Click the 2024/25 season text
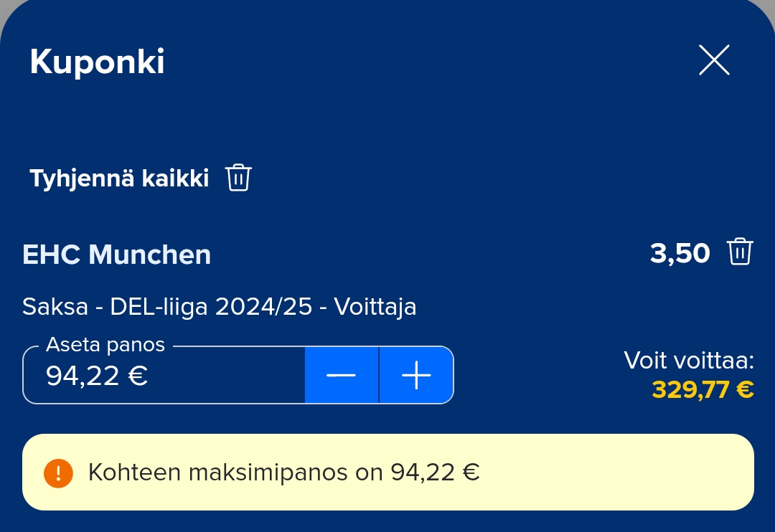The height and width of the screenshot is (532, 775). 264,307
